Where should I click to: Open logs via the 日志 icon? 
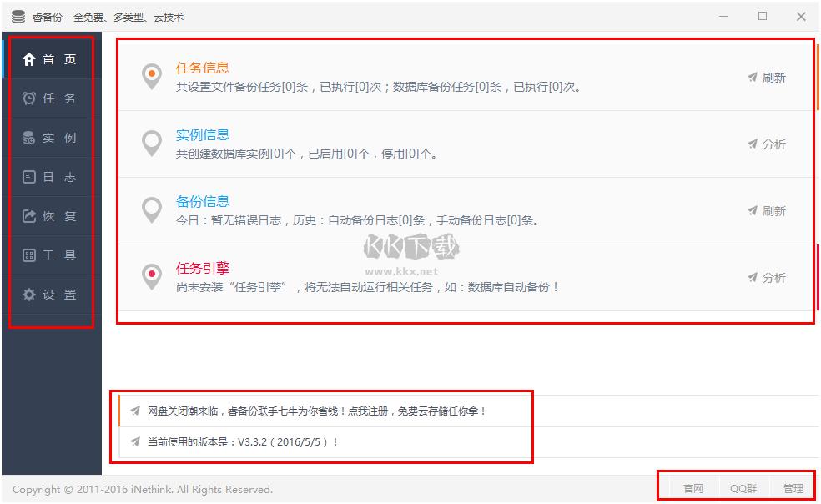tap(29, 176)
